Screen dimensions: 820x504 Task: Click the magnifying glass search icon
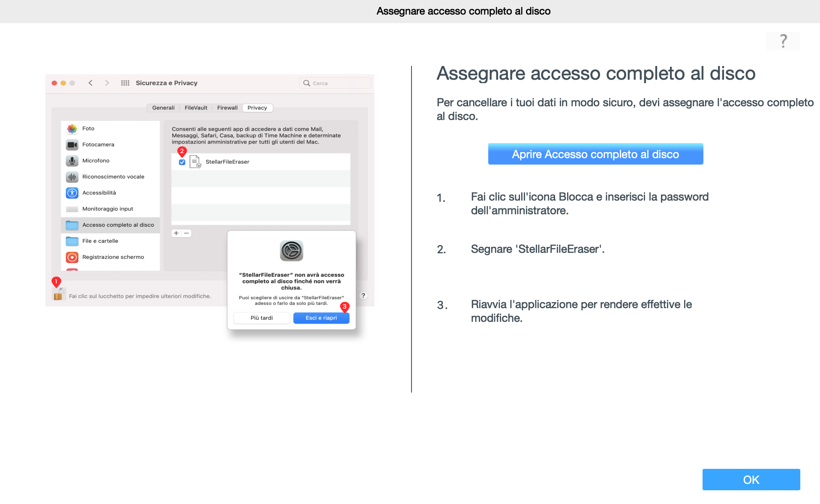coord(307,83)
